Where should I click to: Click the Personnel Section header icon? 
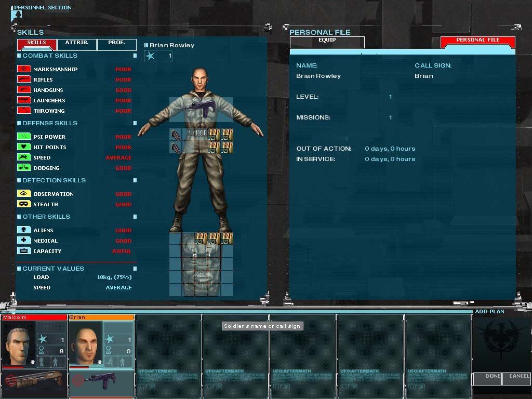click(x=16, y=15)
